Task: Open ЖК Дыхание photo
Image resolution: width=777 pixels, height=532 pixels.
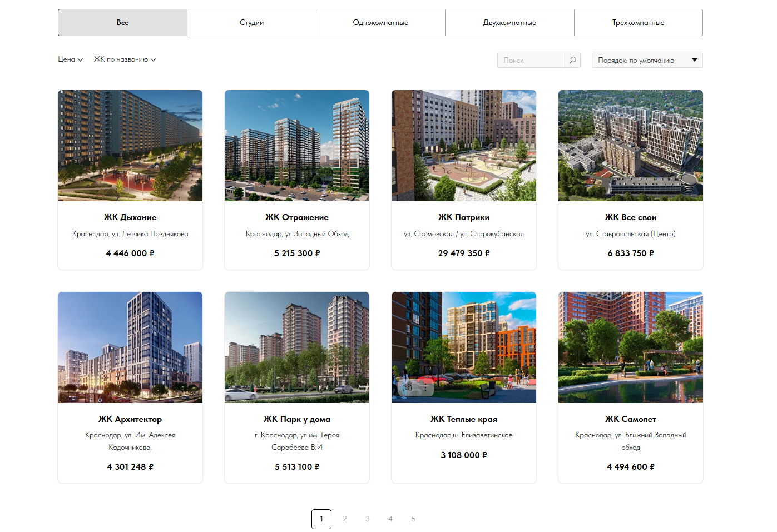Action: point(130,146)
